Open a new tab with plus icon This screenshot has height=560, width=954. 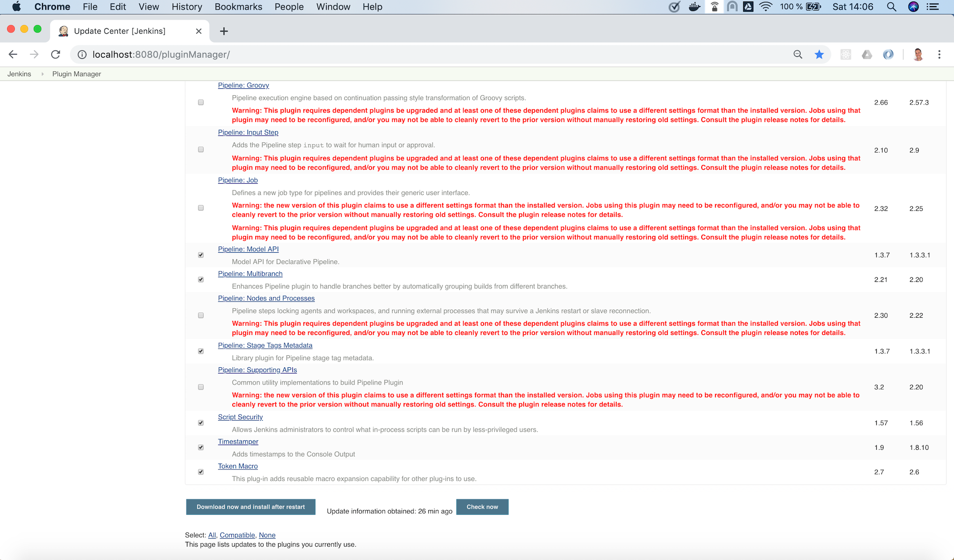[224, 31]
